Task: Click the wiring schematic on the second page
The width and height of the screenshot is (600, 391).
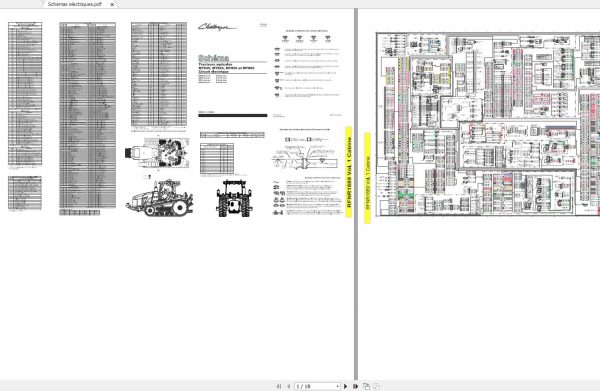Action: click(488, 124)
